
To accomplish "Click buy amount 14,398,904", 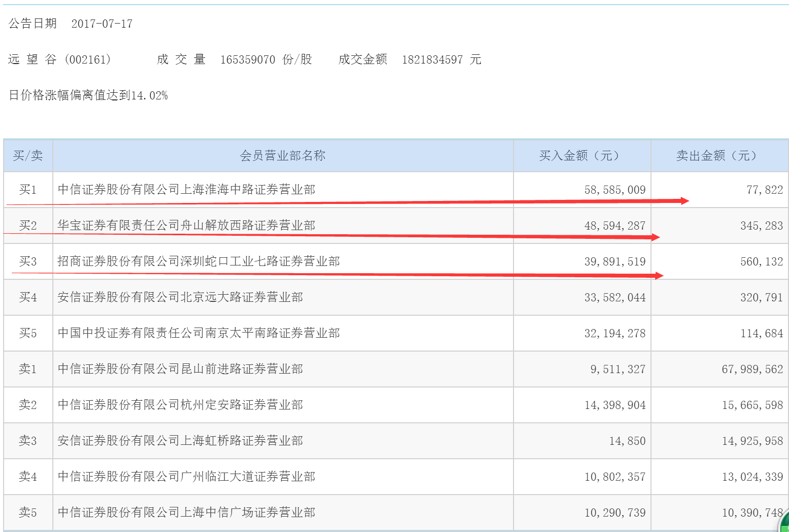I will (615, 405).
